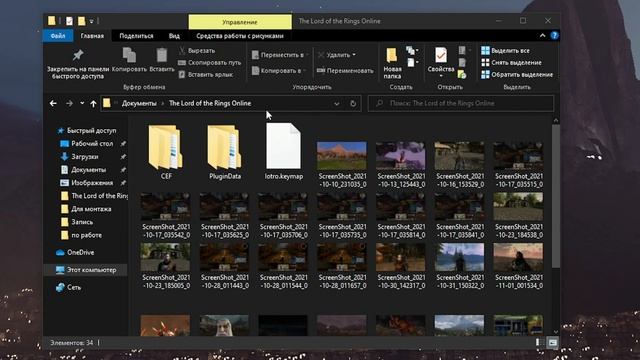The width and height of the screenshot is (640, 360).
Task: Select the Управление contextual tab
Action: tap(240, 22)
